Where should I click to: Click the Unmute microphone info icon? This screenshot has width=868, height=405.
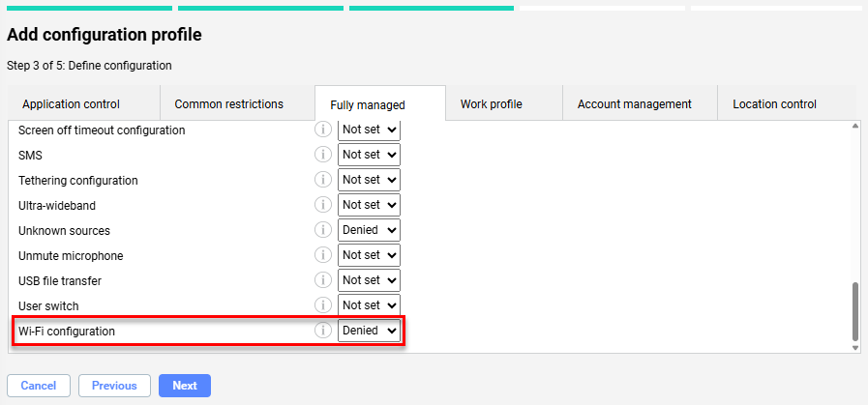[323, 255]
